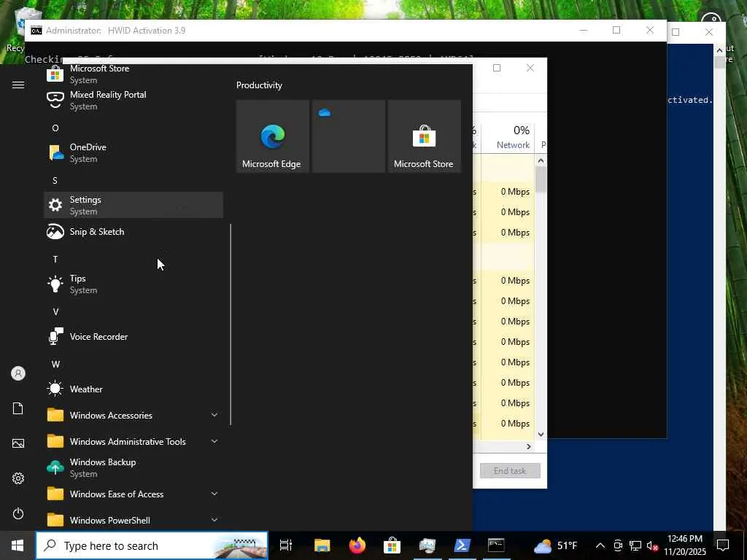Open Windows Backup

click(133, 467)
